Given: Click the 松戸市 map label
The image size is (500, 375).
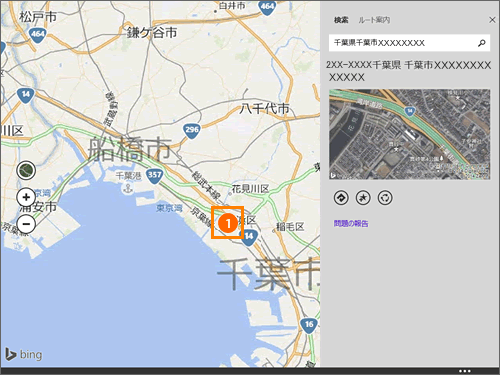Looking at the screenshot, I should click(38, 17).
